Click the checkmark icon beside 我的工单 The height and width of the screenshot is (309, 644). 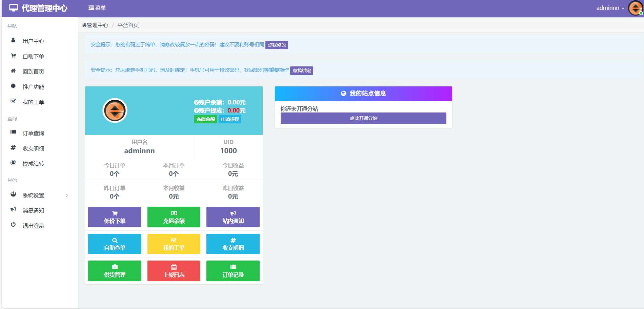pyautogui.click(x=13, y=101)
